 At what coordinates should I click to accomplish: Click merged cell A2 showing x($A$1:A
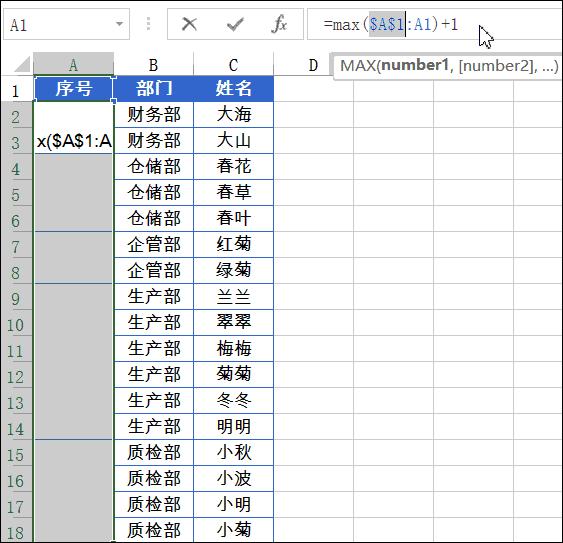point(74,128)
